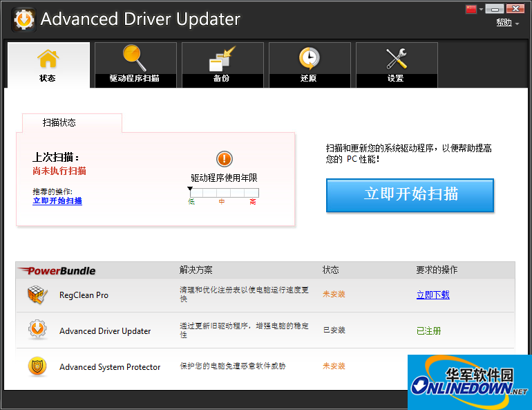This screenshot has height=410, width=532.
Task: Click 立即下载 link for RegClean Pro
Action: (433, 295)
